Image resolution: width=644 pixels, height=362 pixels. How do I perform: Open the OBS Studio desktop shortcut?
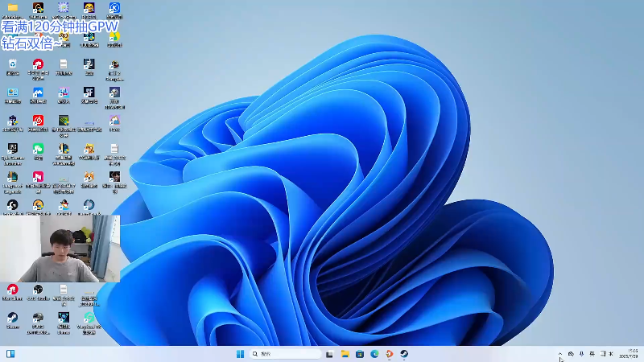pyautogui.click(x=38, y=290)
